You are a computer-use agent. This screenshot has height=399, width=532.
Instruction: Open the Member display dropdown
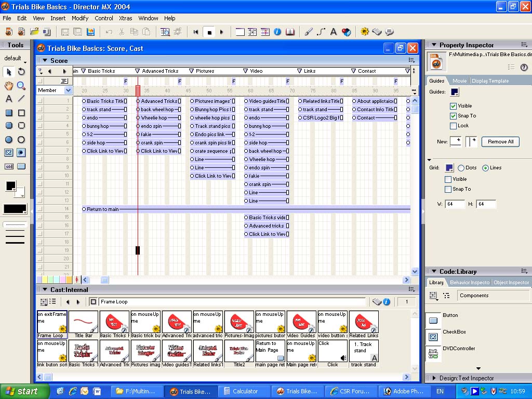coord(68,90)
